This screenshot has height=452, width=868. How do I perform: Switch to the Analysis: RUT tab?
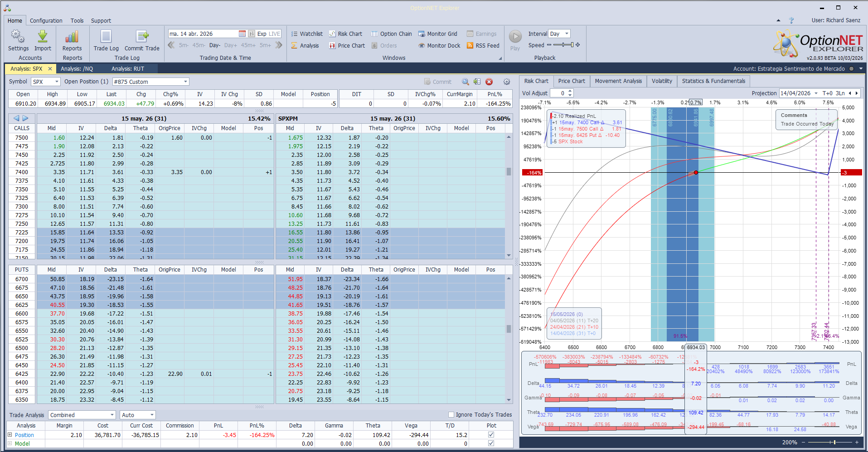point(128,69)
